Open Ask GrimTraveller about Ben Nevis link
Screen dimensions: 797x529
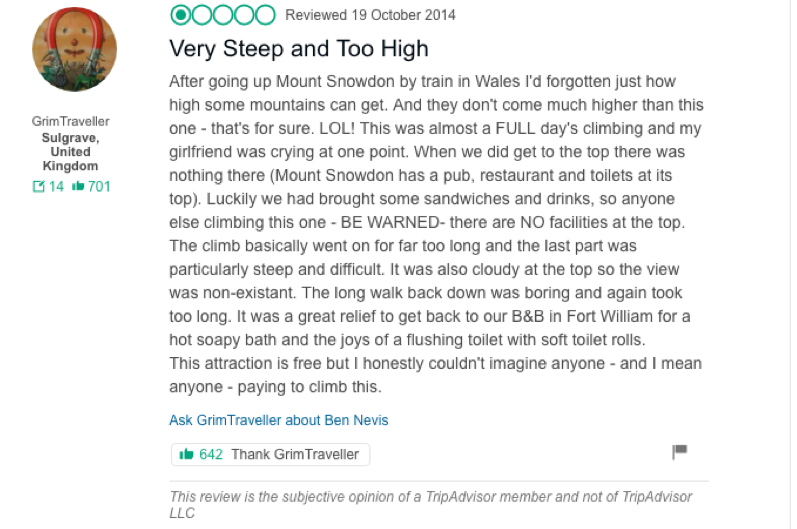click(279, 420)
